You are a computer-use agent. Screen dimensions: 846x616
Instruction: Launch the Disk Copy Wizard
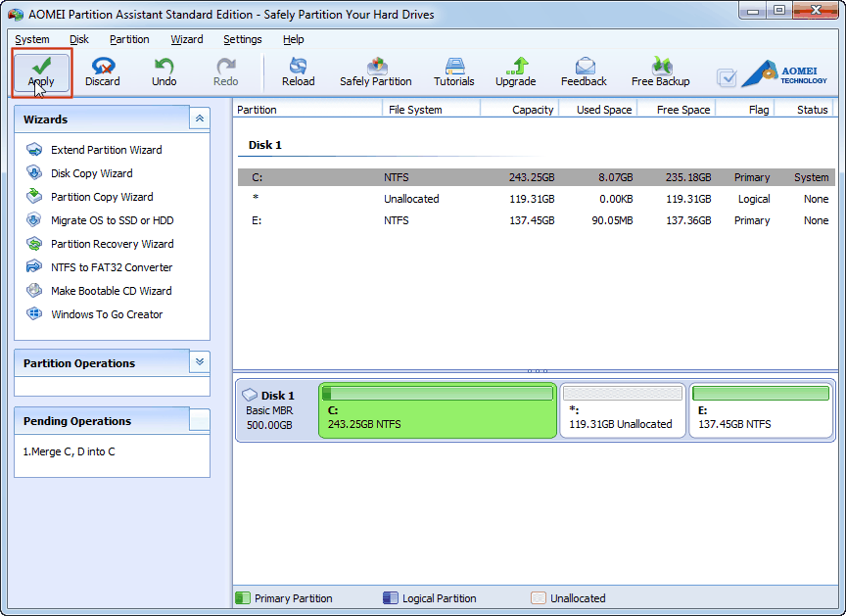pos(92,173)
